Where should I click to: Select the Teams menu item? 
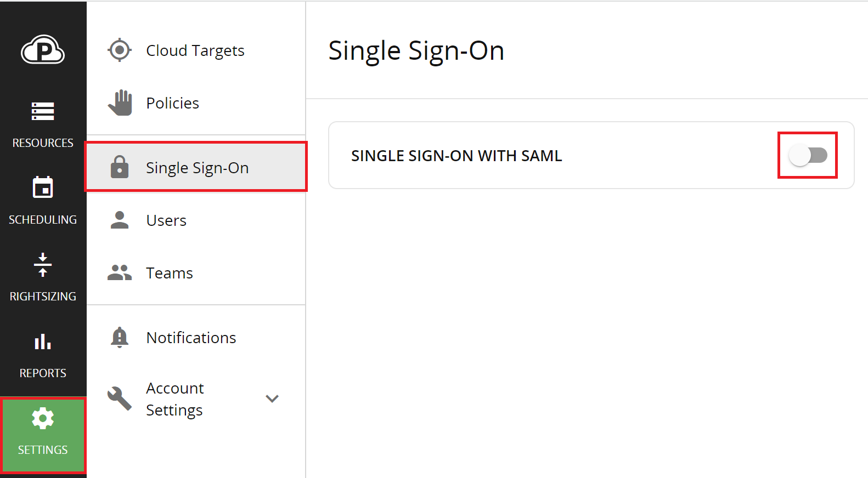click(170, 273)
